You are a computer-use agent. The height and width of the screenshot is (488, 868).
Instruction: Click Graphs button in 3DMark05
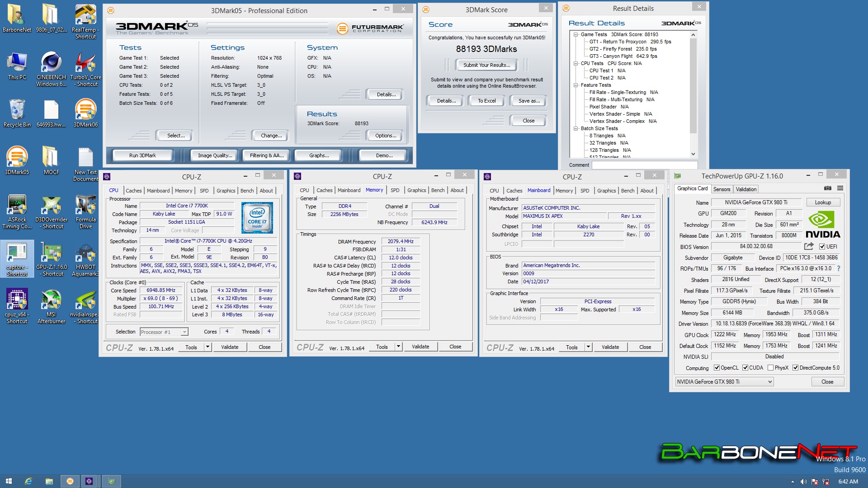click(x=319, y=155)
